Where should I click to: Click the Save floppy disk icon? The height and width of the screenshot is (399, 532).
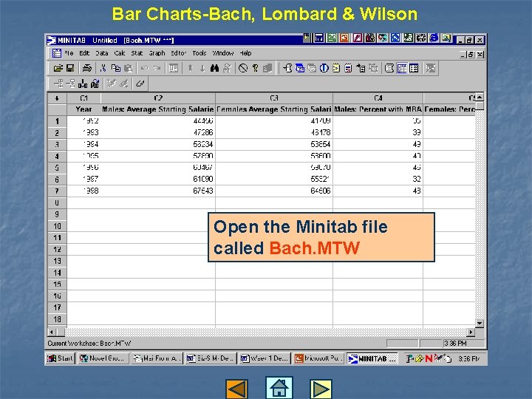coord(70,68)
